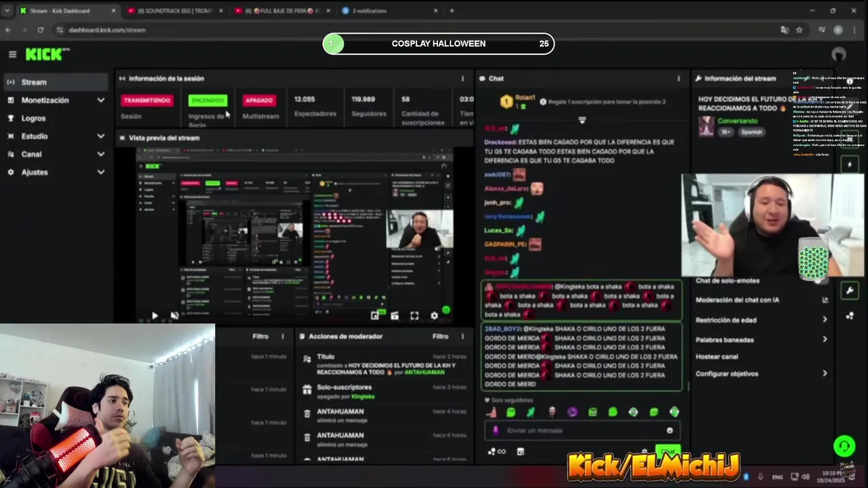Toggle the APAGADO multistream badge
The image size is (868, 488).
[258, 100]
